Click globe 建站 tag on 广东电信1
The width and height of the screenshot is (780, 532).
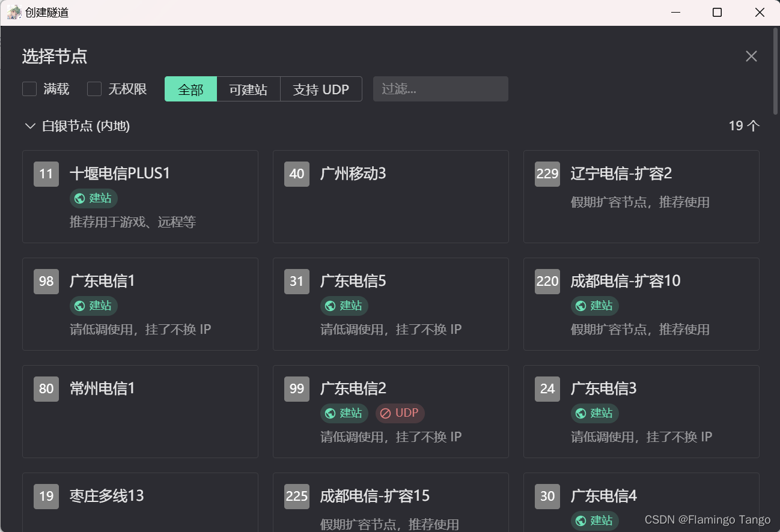93,306
